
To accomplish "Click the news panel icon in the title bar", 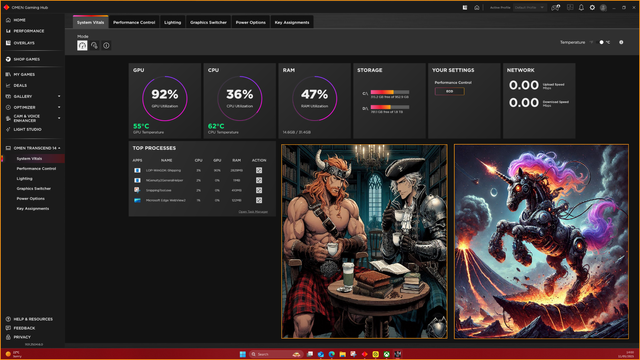I will click(464, 7).
